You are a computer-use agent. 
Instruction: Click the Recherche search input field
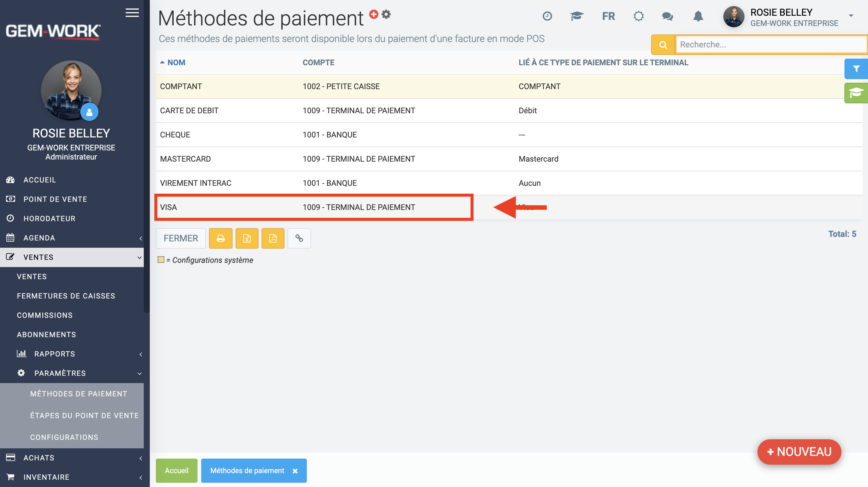(770, 44)
